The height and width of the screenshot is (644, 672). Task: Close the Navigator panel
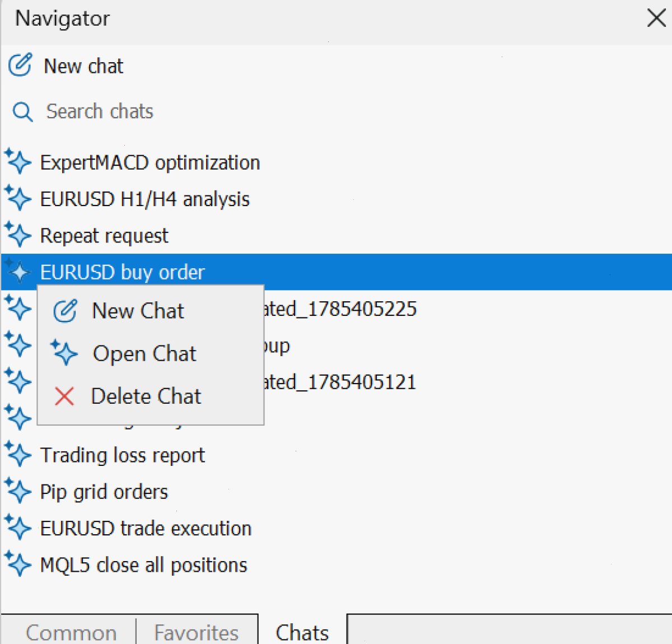click(x=656, y=18)
